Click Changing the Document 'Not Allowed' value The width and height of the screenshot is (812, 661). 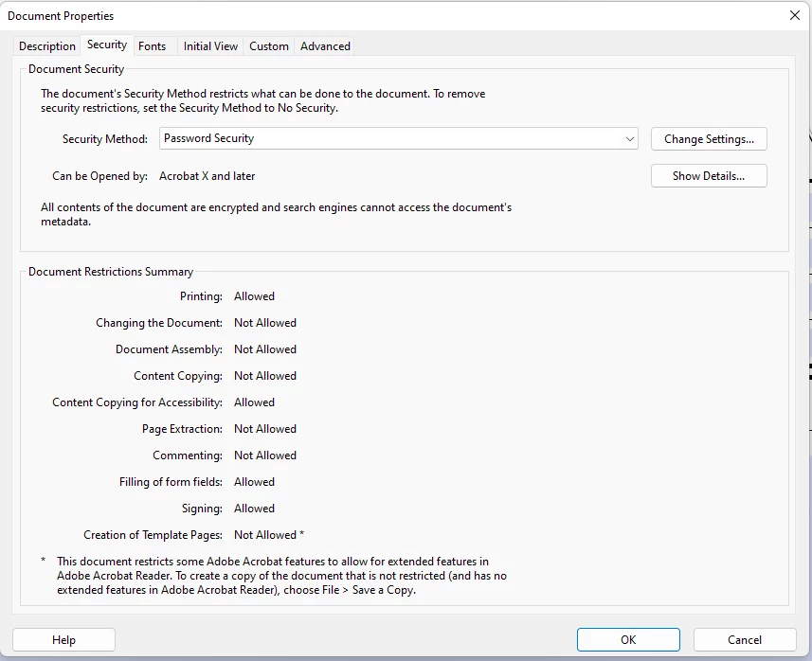click(x=265, y=323)
